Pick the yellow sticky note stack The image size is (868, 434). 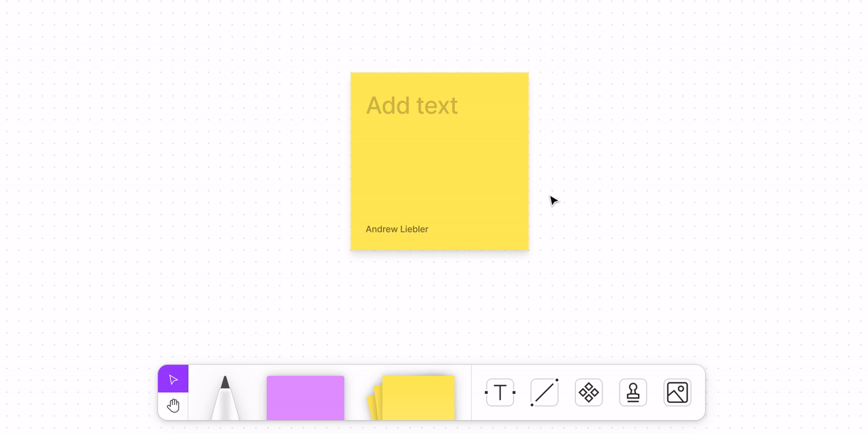click(x=418, y=398)
